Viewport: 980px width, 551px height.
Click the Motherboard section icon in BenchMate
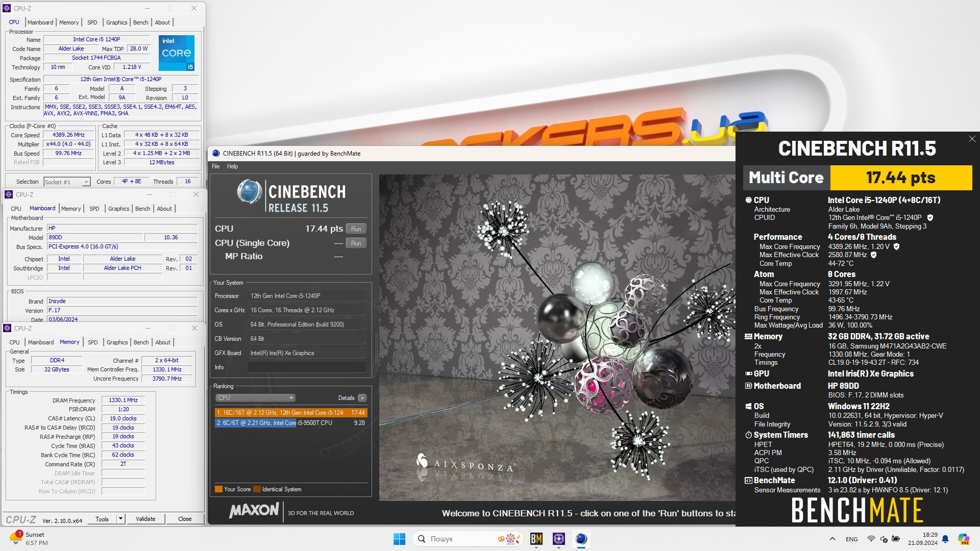[748, 386]
